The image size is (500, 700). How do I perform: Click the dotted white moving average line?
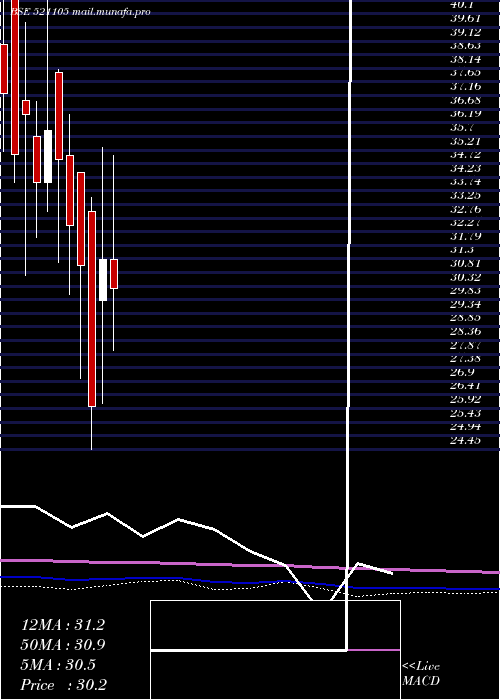point(250,588)
